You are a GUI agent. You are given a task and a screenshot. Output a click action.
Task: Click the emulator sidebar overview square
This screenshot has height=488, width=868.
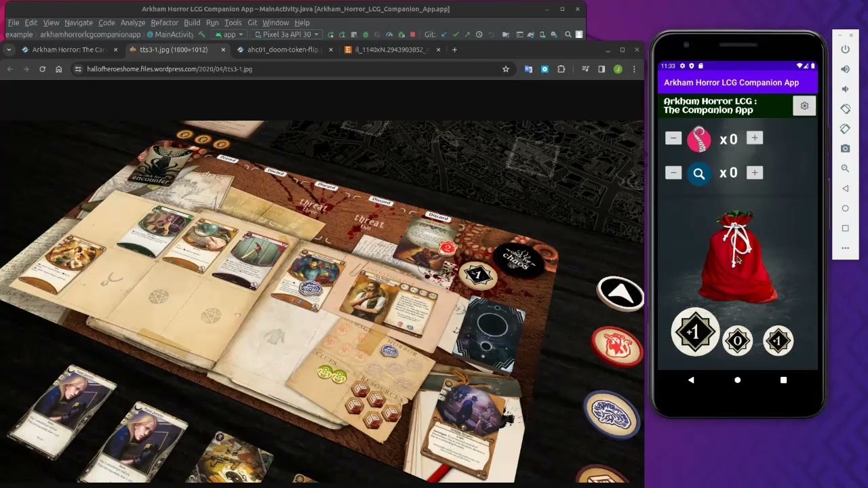coord(845,228)
